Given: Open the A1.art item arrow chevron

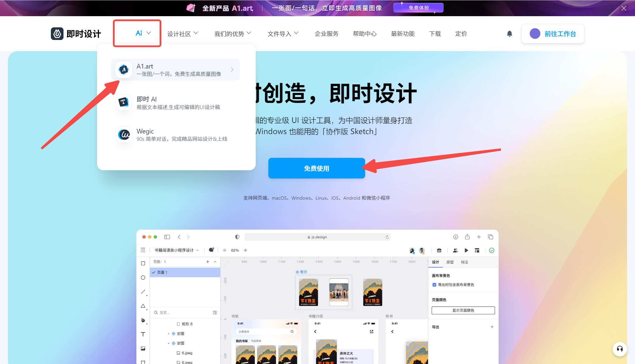Looking at the screenshot, I should [x=232, y=70].
